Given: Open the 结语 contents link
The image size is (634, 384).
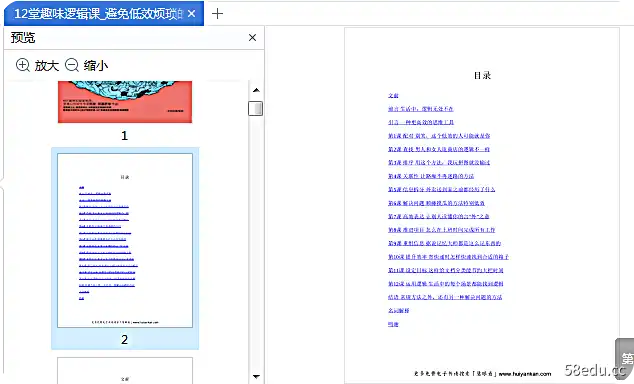Looking at the screenshot, I should click(x=445, y=297).
